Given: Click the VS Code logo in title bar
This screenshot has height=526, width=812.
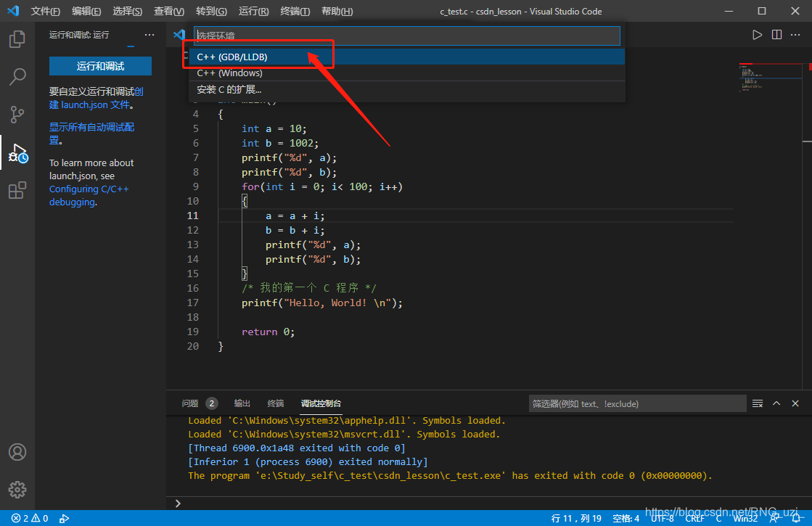Looking at the screenshot, I should (x=13, y=11).
